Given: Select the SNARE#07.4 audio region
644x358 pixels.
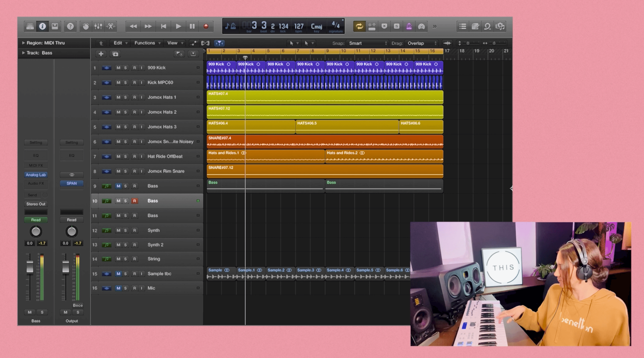Looking at the screenshot, I should (325, 142).
